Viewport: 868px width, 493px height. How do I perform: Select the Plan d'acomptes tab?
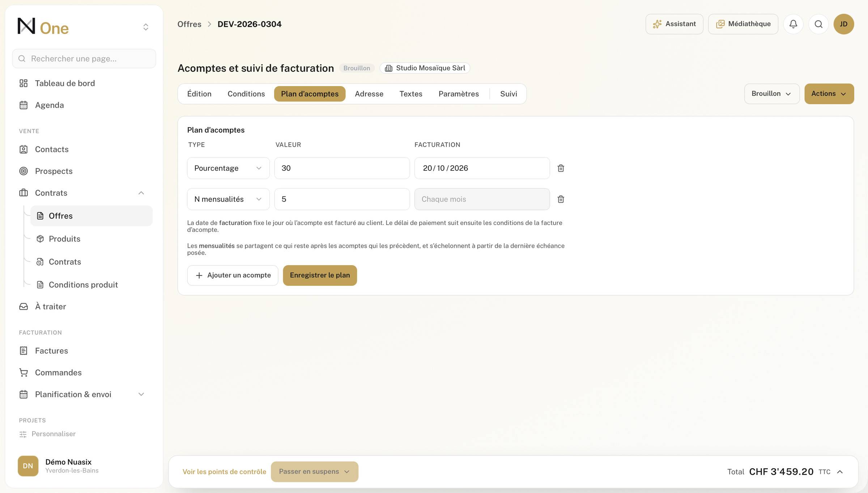point(310,94)
